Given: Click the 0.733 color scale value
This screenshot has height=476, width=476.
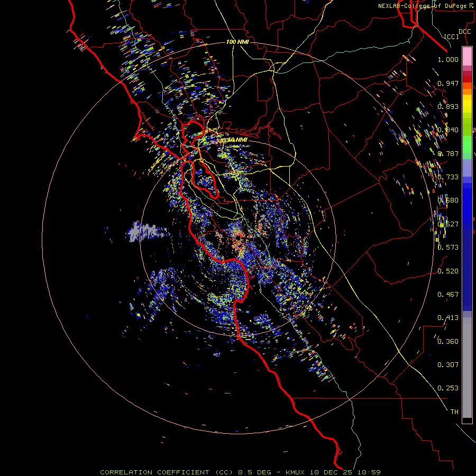Looking at the screenshot, I should [448, 177].
